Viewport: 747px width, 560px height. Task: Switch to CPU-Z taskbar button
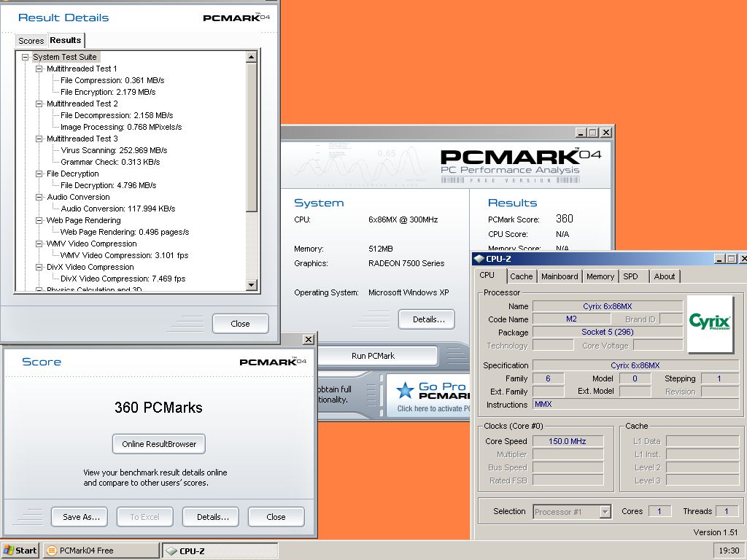[220, 551]
